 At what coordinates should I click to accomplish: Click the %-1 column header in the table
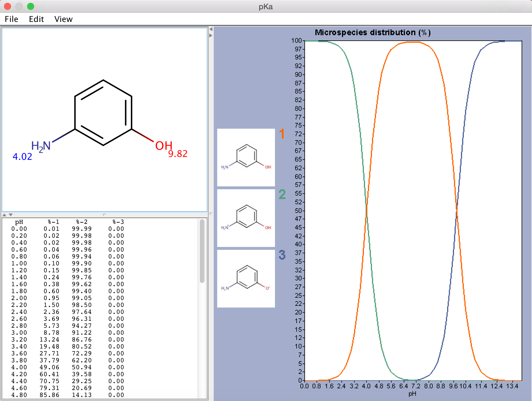[53, 222]
